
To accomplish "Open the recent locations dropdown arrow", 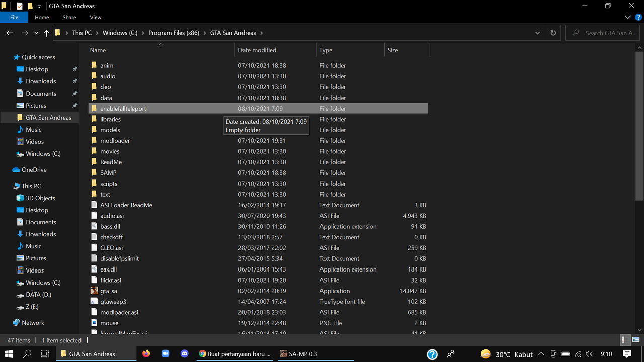I will pos(36,33).
